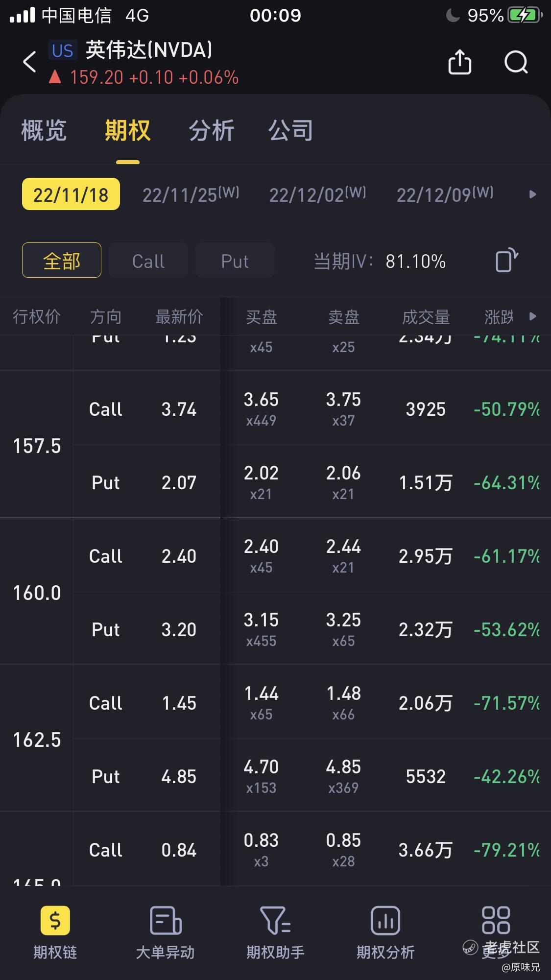Open the search magnifier icon
Viewport: 551px width, 980px height.
pyautogui.click(x=516, y=62)
